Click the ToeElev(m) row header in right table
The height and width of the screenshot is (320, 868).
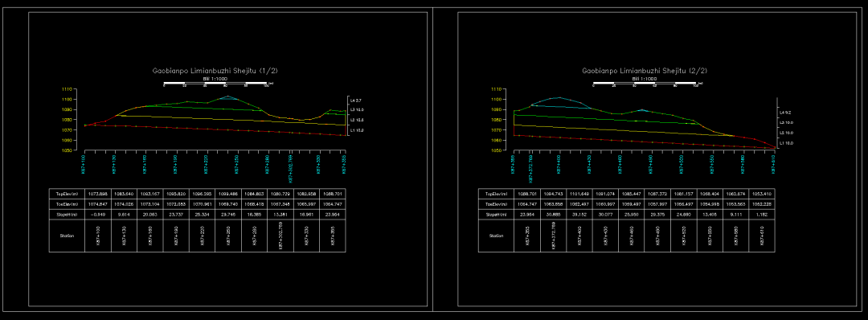[x=496, y=203]
